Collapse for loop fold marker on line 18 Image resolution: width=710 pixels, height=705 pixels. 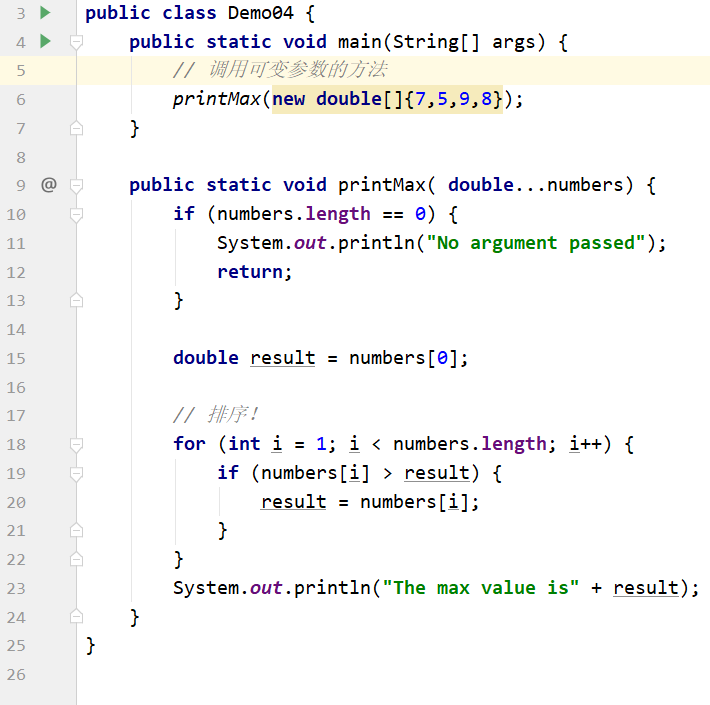coord(76,444)
